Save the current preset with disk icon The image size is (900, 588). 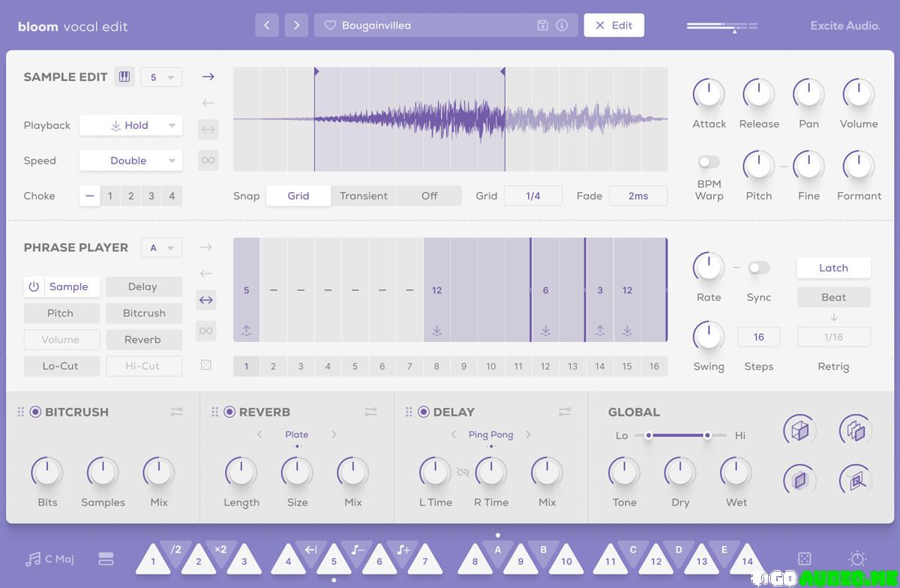[x=543, y=25]
